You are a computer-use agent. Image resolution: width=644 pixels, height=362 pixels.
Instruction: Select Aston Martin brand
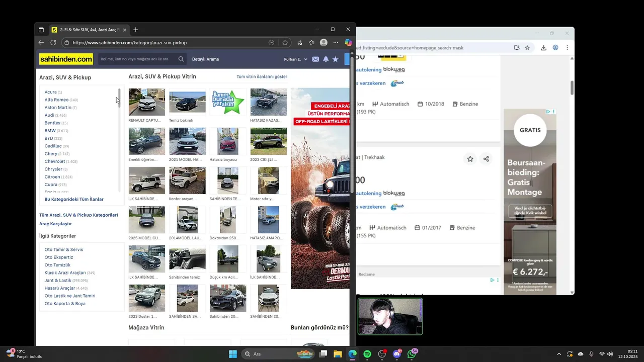coord(58,108)
